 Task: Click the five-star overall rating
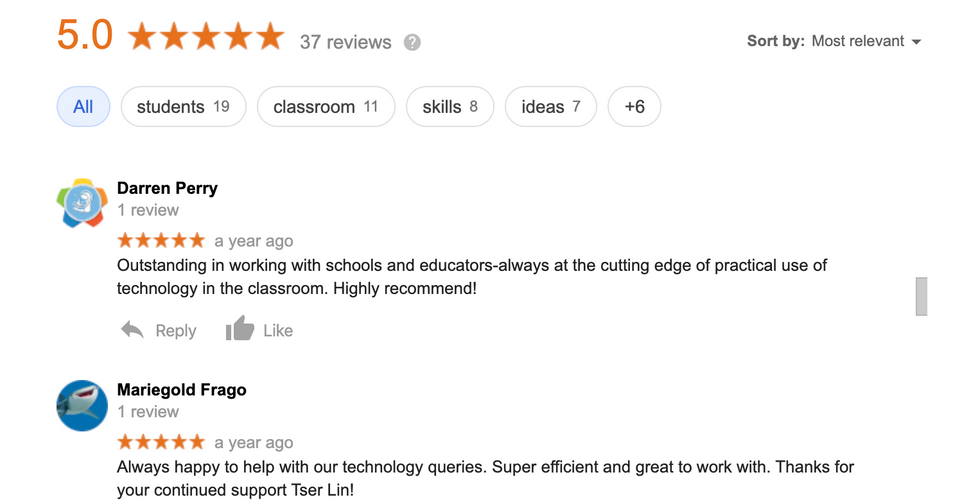click(206, 38)
